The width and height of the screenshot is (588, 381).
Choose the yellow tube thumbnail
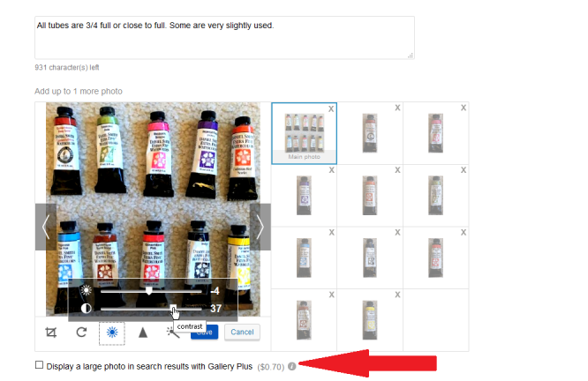tap(370, 320)
